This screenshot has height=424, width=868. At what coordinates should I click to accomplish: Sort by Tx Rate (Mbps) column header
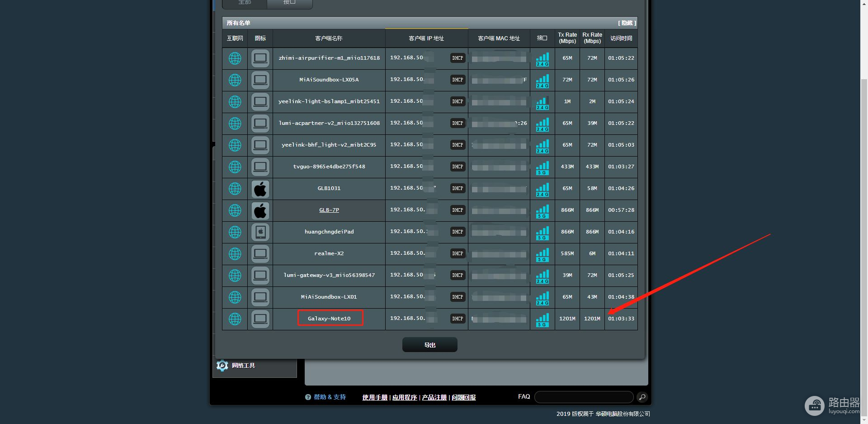(x=567, y=38)
